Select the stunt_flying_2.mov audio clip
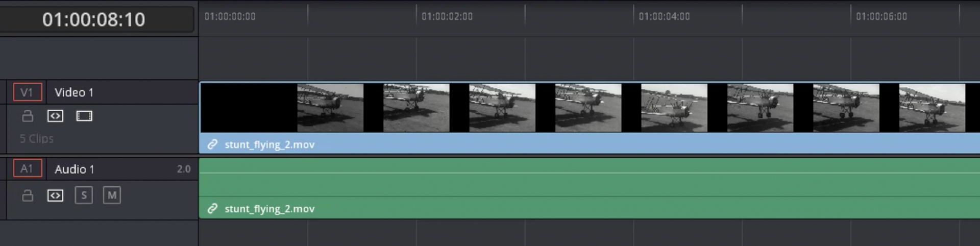The height and width of the screenshot is (246, 980). (590, 188)
